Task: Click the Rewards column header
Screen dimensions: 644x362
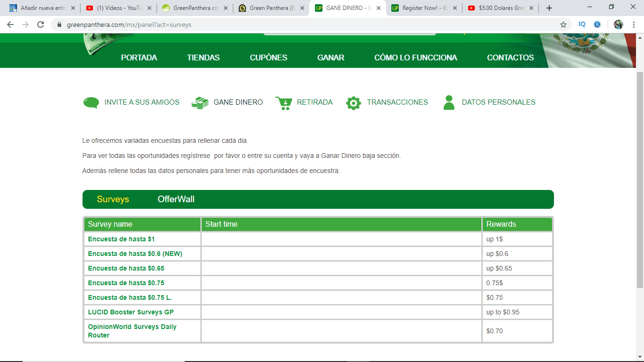Action: (517, 224)
